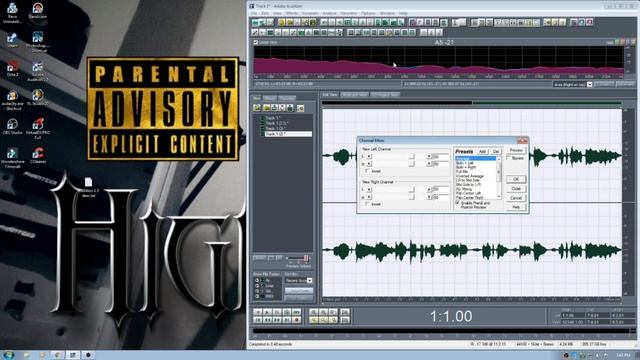
Task: Click the Fast Forward transport button
Action: (x=277, y=320)
